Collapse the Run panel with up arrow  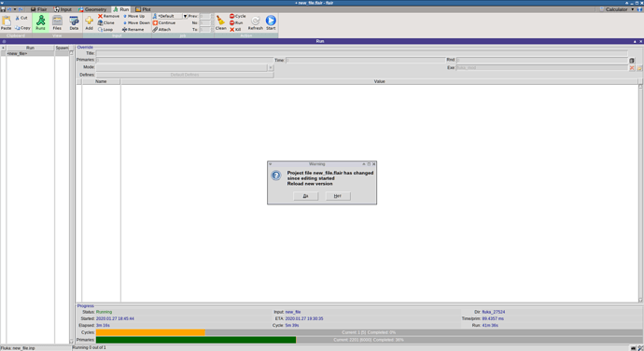click(x=635, y=41)
